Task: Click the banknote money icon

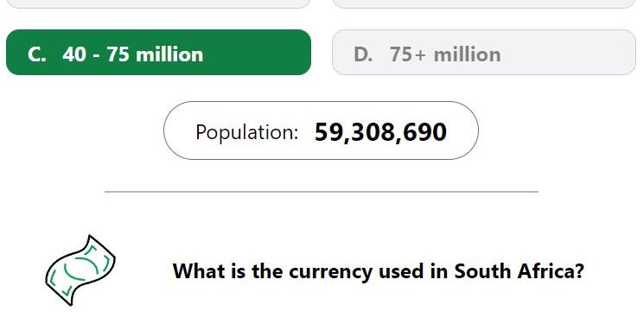Action: point(80,270)
